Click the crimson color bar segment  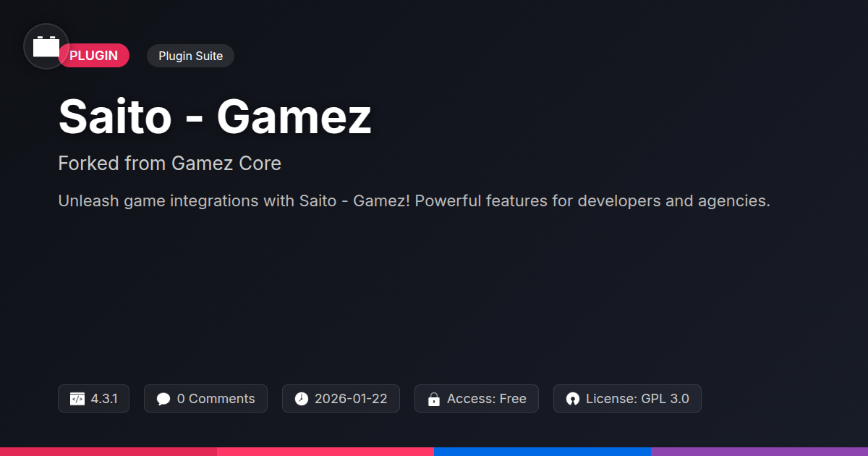tap(109, 452)
